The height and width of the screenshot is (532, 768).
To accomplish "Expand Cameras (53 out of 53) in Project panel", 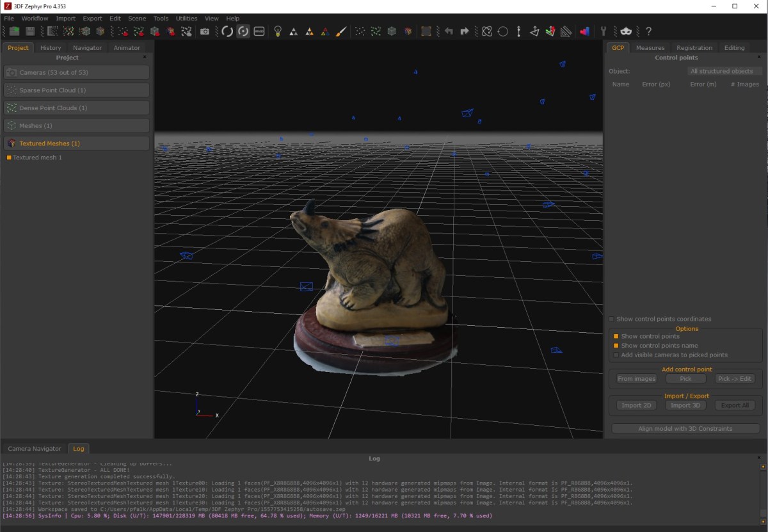I will [x=76, y=72].
